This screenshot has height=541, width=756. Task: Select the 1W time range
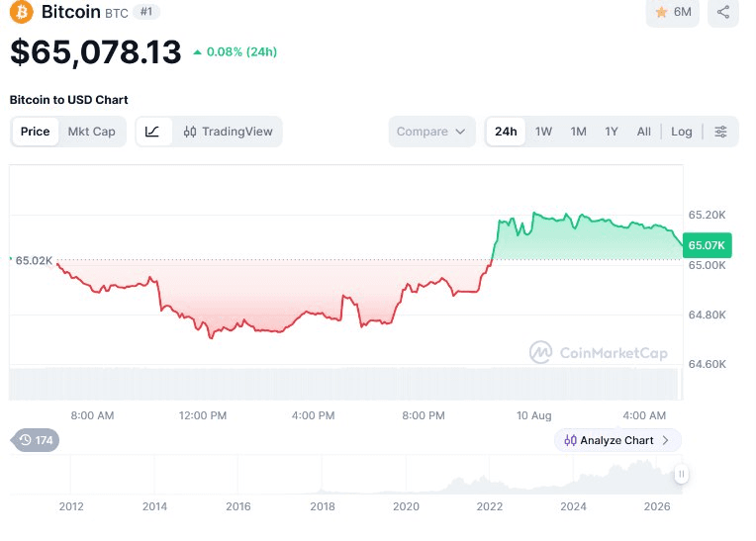(x=543, y=132)
